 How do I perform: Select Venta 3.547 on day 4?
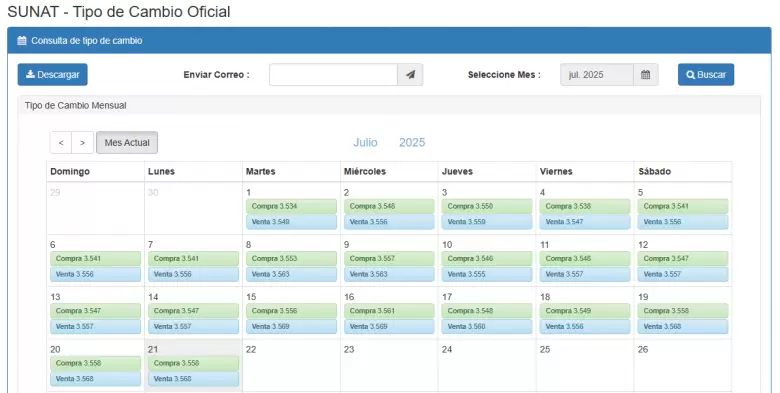click(x=585, y=222)
